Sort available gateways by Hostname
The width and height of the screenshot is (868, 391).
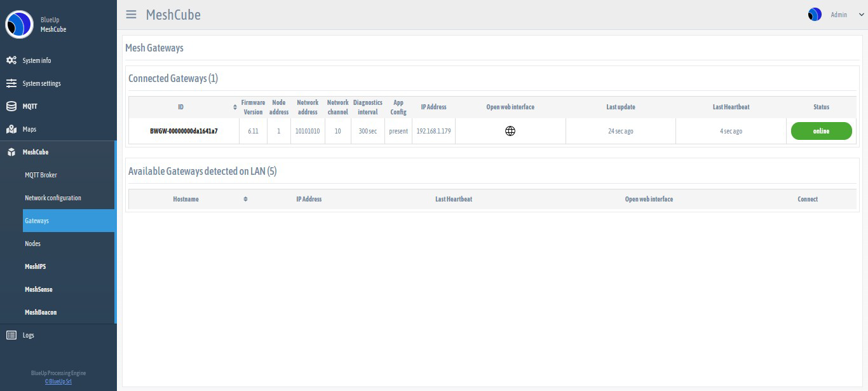pyautogui.click(x=245, y=199)
